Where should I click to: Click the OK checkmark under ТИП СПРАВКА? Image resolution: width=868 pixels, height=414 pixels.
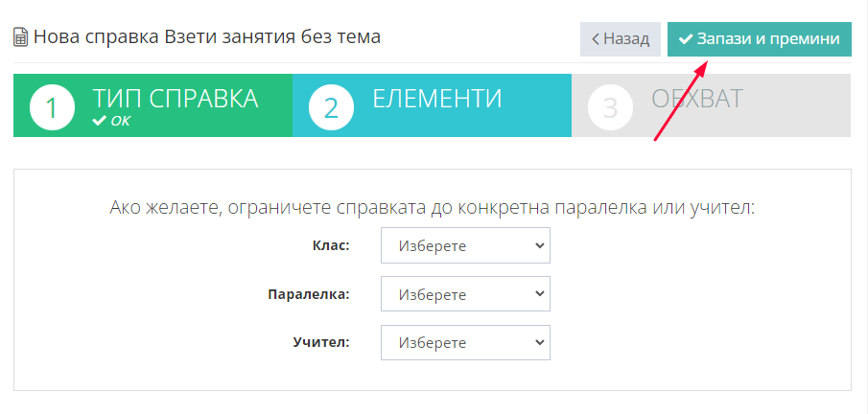[100, 121]
